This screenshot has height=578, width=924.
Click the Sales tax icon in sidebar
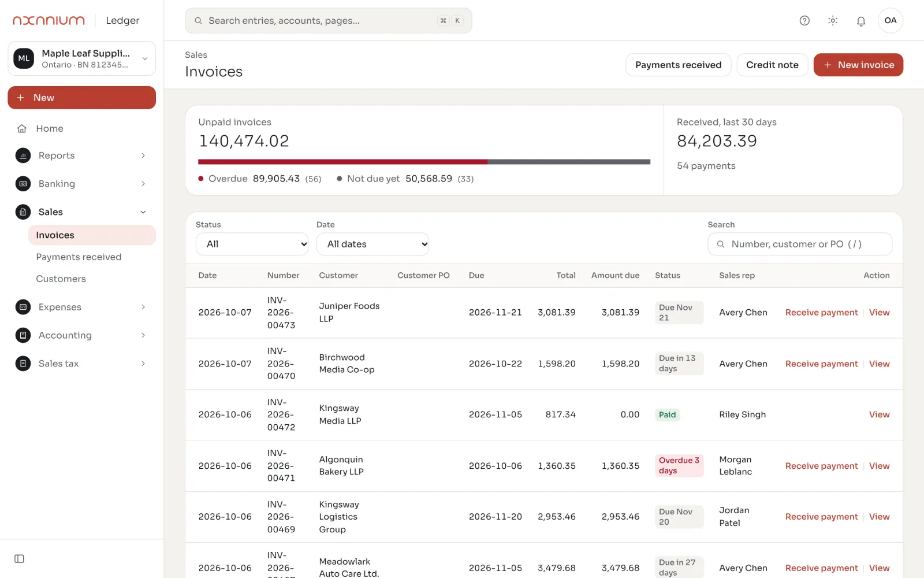[23, 364]
